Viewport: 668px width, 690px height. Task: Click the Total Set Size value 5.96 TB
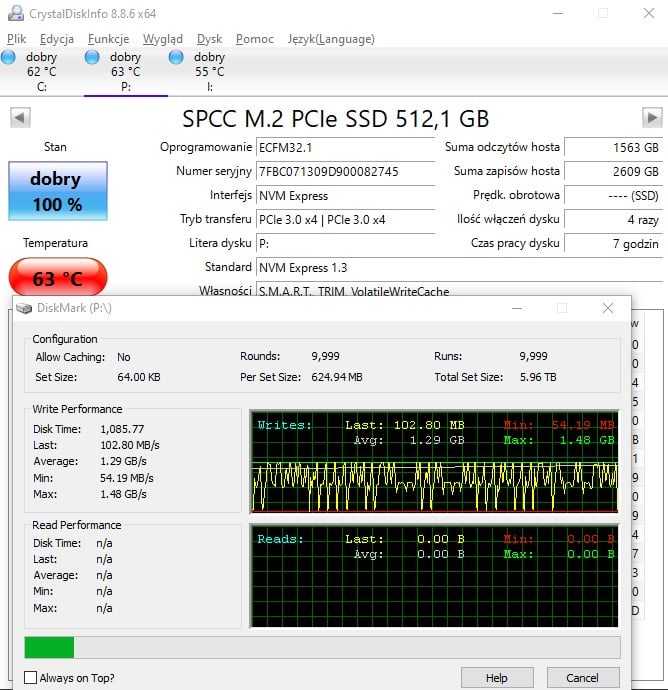(538, 377)
